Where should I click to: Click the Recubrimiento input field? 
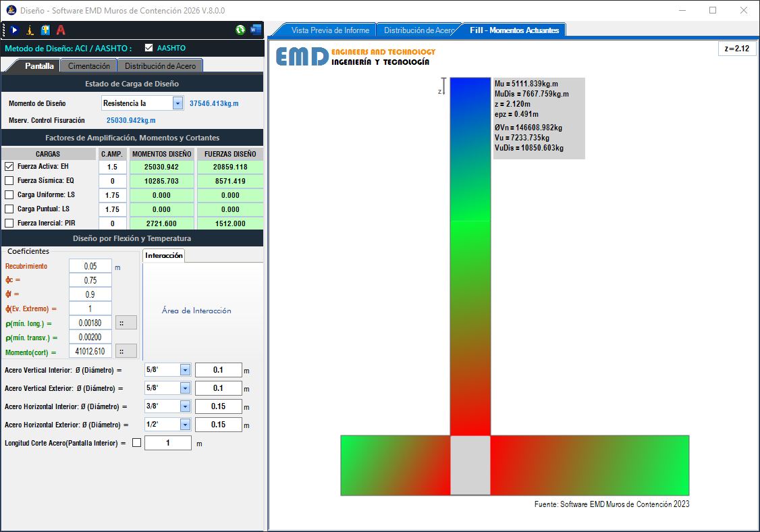90,266
